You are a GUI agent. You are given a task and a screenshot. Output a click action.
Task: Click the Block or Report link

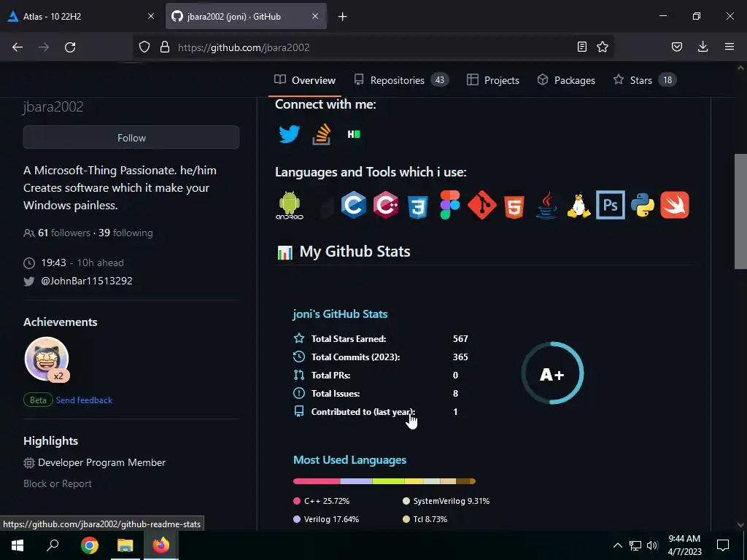coord(58,483)
